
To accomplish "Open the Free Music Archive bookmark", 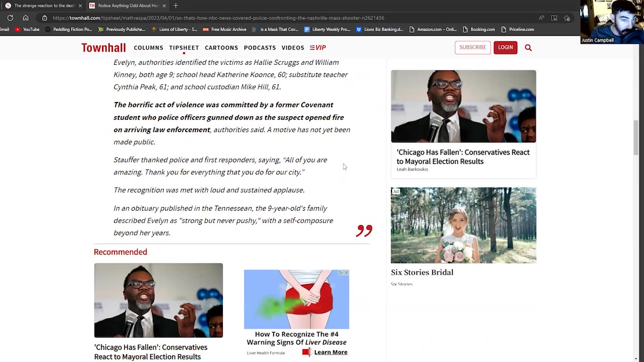I will 224,29.
